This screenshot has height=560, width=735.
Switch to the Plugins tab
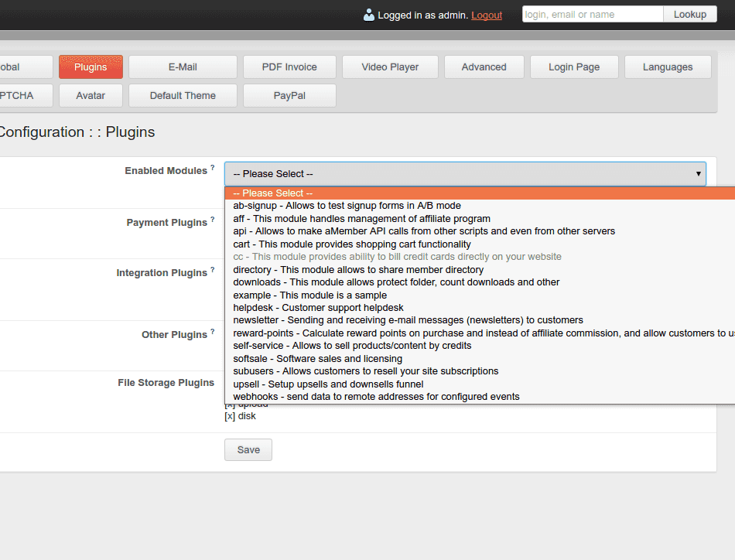(x=91, y=67)
